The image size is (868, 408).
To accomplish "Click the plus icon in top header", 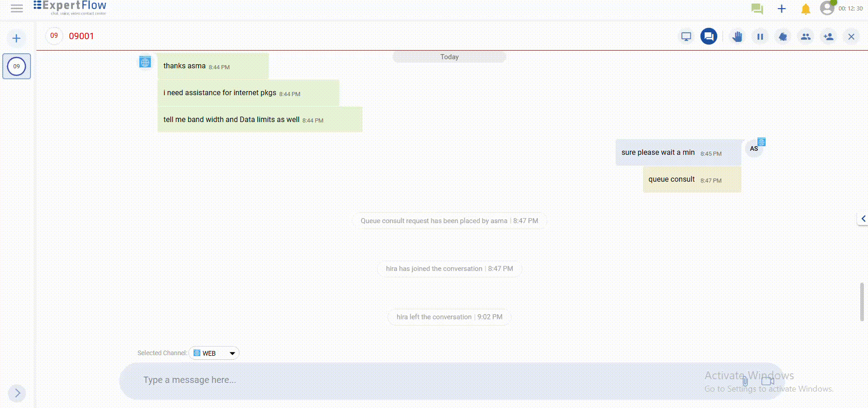I will [781, 9].
